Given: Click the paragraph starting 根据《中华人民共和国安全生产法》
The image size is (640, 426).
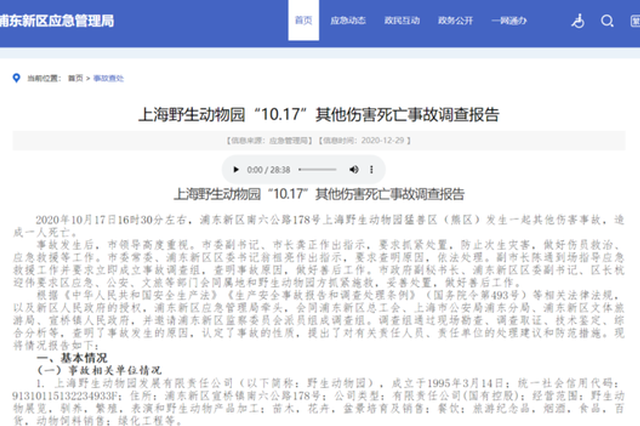Looking at the screenshot, I should pyautogui.click(x=319, y=320).
